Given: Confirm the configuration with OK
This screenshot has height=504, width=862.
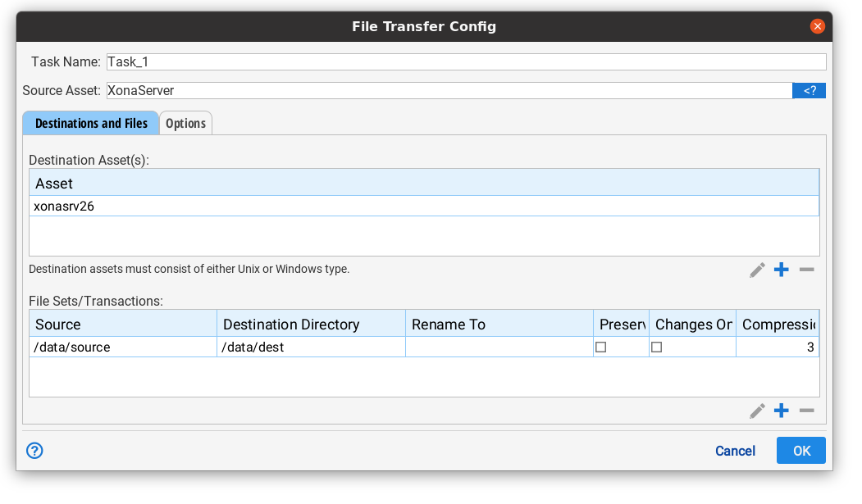Looking at the screenshot, I should (800, 450).
